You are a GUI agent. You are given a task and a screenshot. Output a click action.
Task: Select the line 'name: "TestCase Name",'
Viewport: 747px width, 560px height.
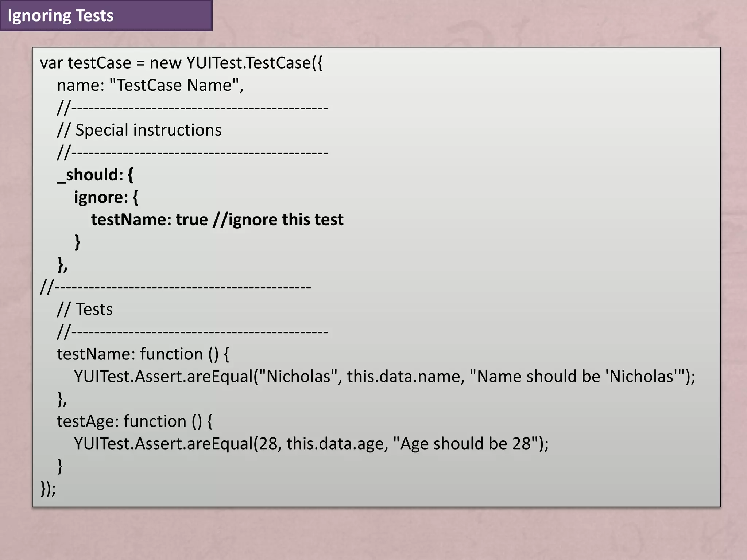pyautogui.click(x=150, y=85)
